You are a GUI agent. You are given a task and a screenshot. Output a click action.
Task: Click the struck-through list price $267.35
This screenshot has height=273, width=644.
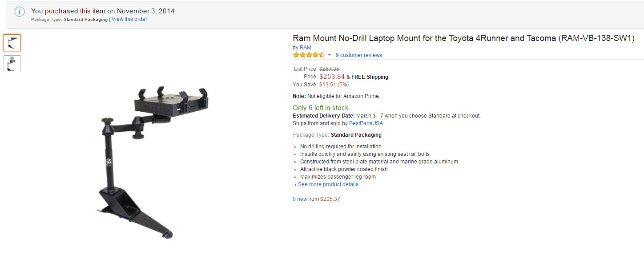pos(329,69)
